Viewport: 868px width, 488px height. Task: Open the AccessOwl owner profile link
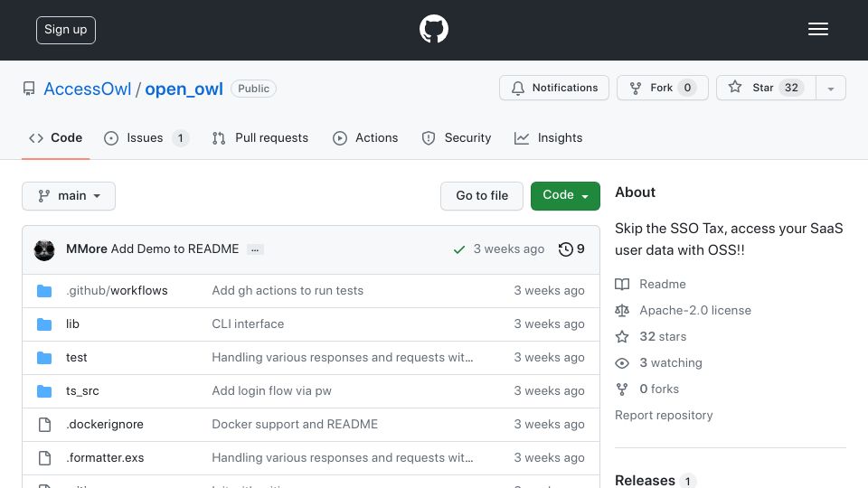pyautogui.click(x=88, y=89)
